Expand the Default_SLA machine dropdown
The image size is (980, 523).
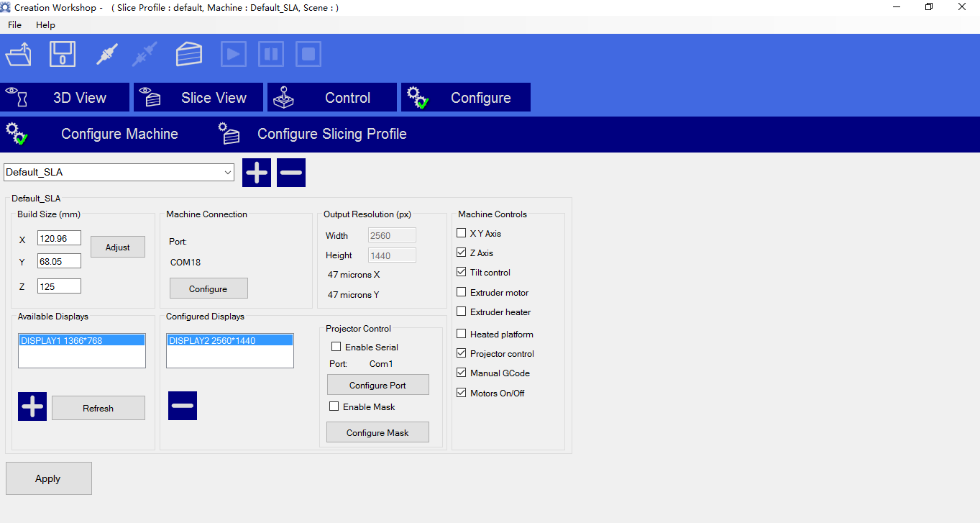(x=228, y=173)
